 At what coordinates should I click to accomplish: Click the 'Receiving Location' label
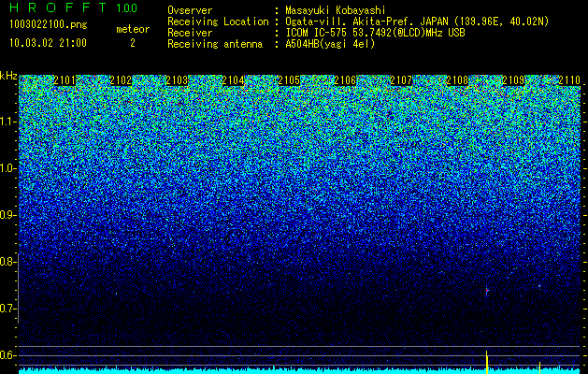click(x=218, y=22)
